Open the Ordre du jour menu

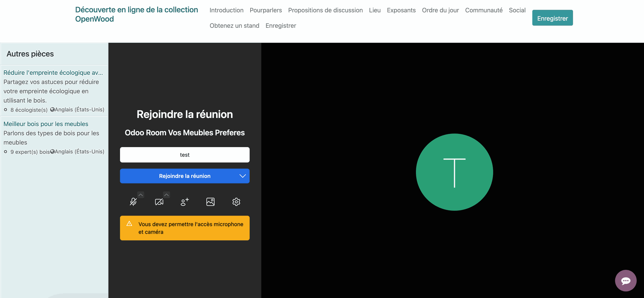click(440, 10)
